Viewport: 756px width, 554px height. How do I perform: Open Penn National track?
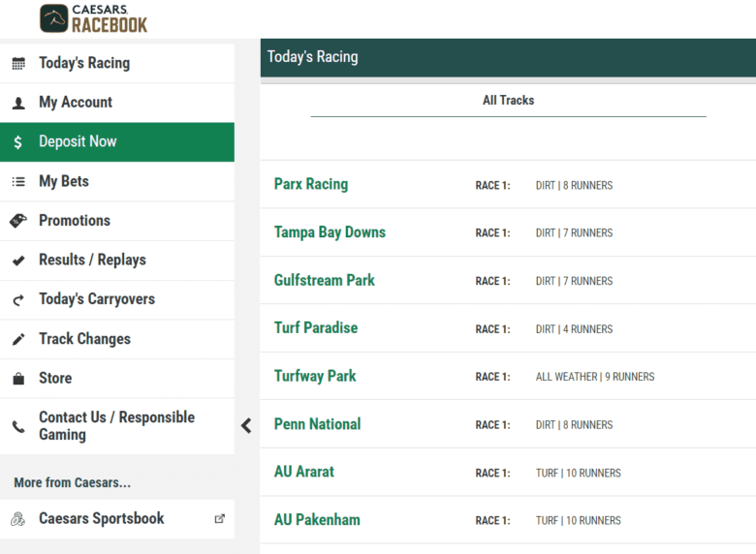pos(317,424)
